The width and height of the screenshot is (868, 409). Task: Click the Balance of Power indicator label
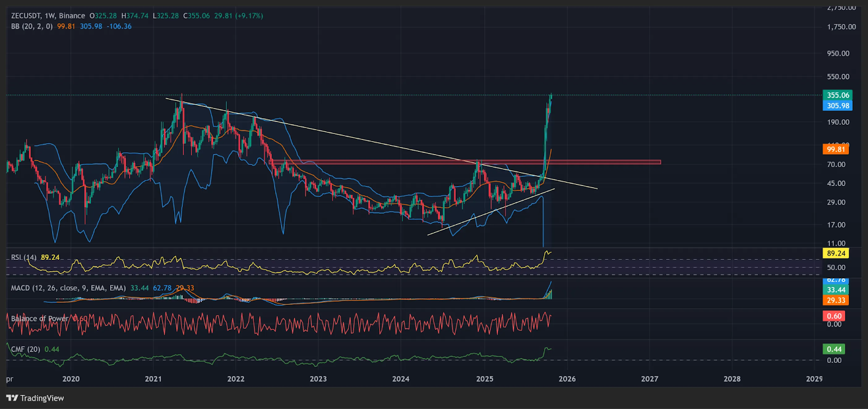tap(40, 318)
